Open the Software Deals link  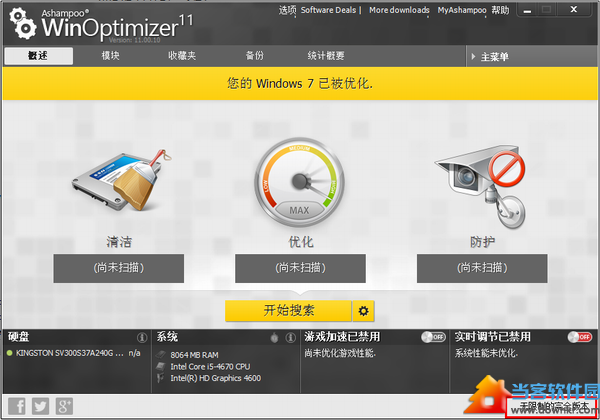click(328, 10)
